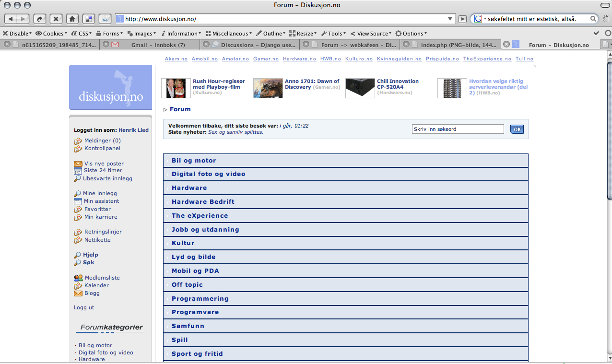Open the Miscellaneous dropdown menu

tap(229, 34)
